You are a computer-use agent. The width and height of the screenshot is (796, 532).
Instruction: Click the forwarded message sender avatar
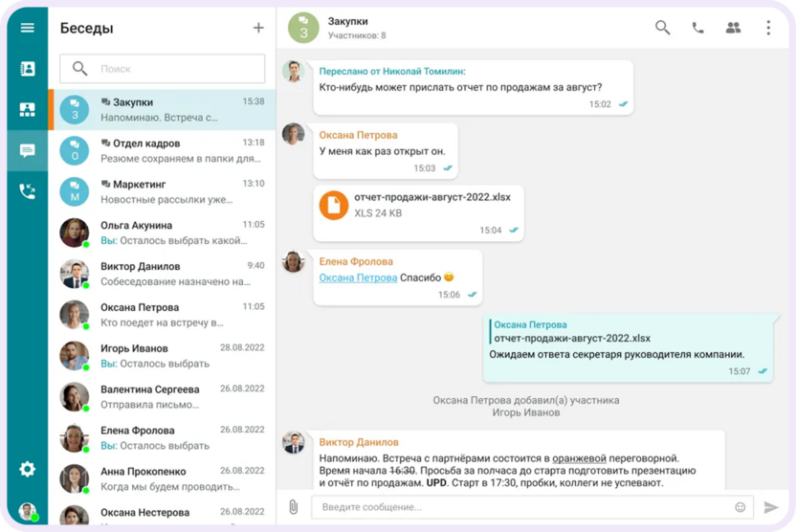(x=294, y=71)
